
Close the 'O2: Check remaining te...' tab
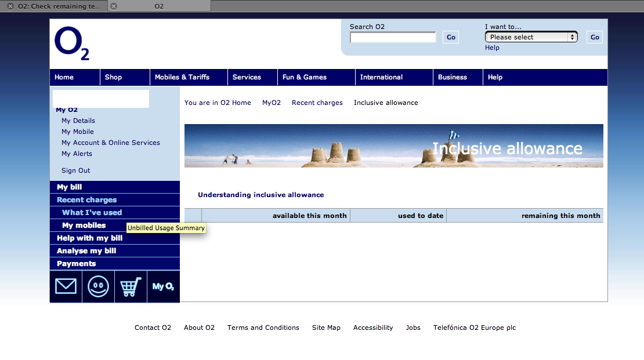pos(10,6)
